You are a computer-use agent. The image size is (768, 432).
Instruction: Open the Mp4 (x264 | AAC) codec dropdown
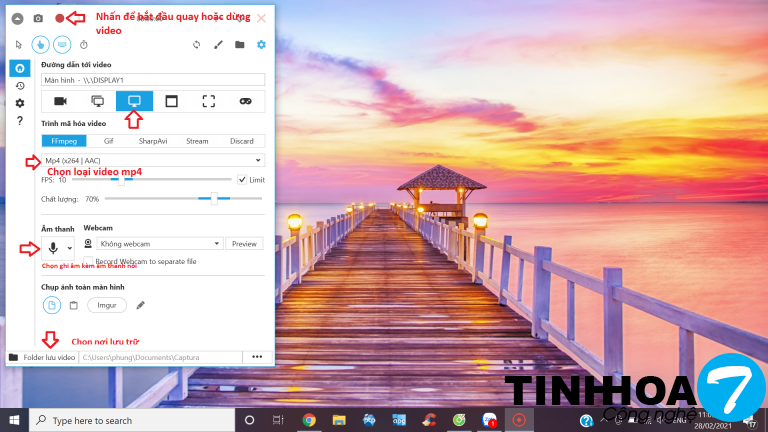tap(152, 160)
